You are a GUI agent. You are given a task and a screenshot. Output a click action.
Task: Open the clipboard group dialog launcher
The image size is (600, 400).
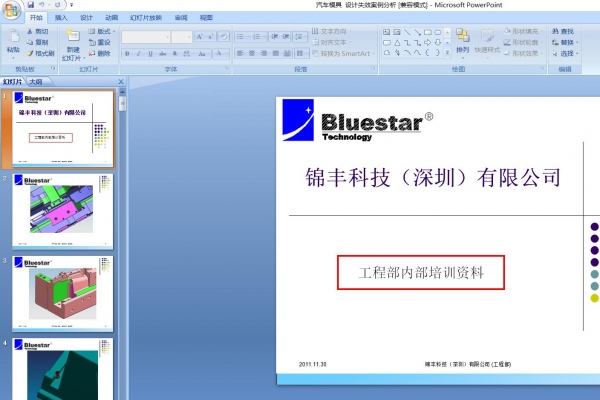click(x=53, y=69)
